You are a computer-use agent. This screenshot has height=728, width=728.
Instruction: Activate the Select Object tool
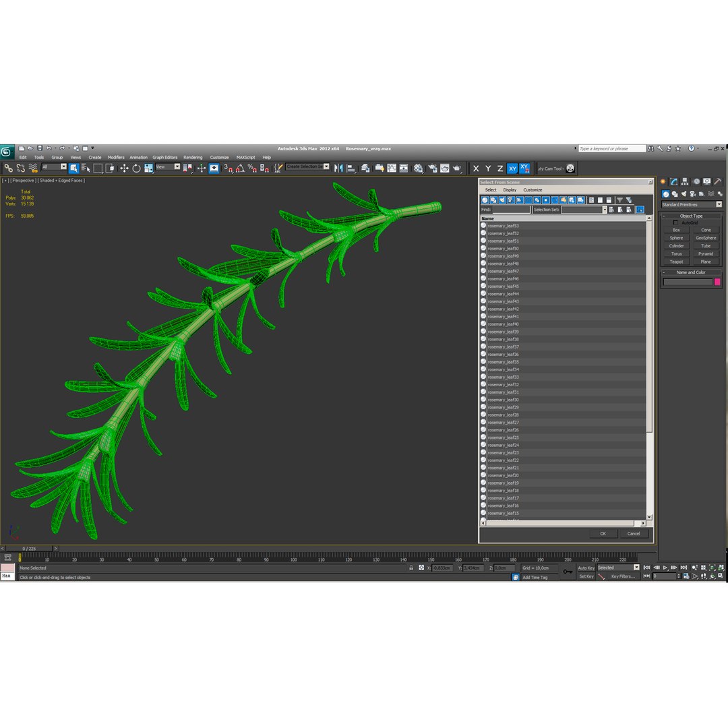(x=74, y=168)
